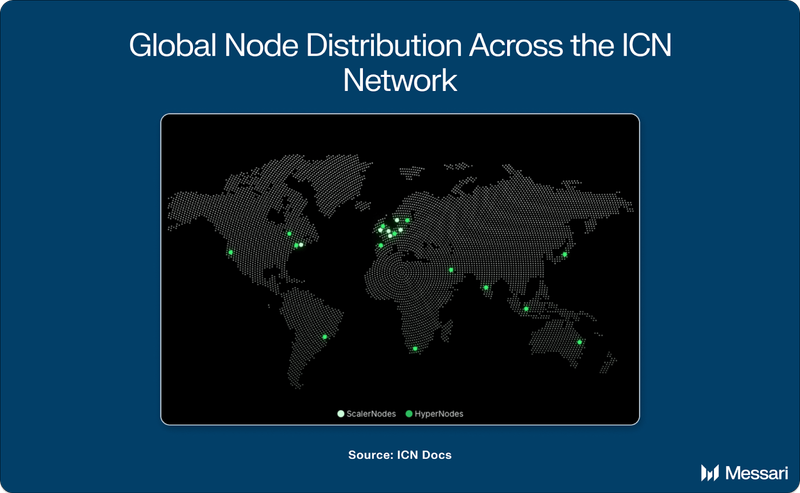The image size is (800, 493).
Task: Select the green node on US west coast
Action: (x=231, y=252)
